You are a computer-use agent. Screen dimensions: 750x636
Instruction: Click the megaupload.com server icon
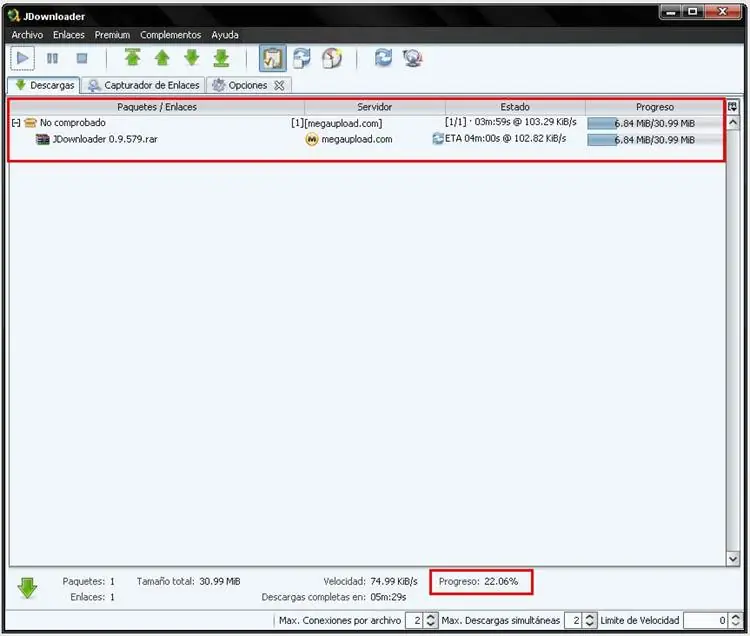point(312,139)
